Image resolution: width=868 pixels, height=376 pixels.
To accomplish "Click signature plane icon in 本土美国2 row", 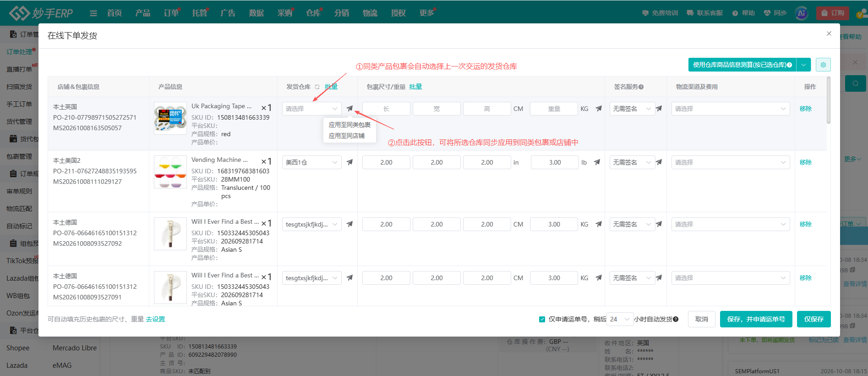I will (659, 162).
